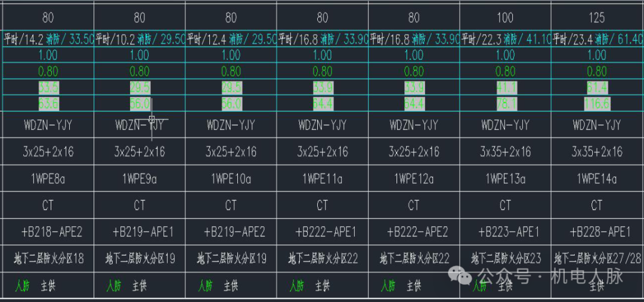Select the circuit label 1WPE11a
Image resolution: width=644 pixels, height=302 pixels.
[323, 178]
